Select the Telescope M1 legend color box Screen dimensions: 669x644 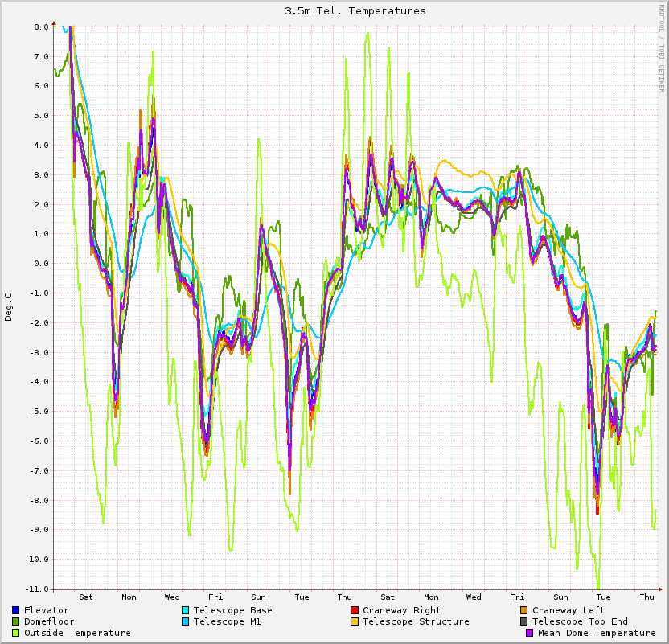[186, 621]
